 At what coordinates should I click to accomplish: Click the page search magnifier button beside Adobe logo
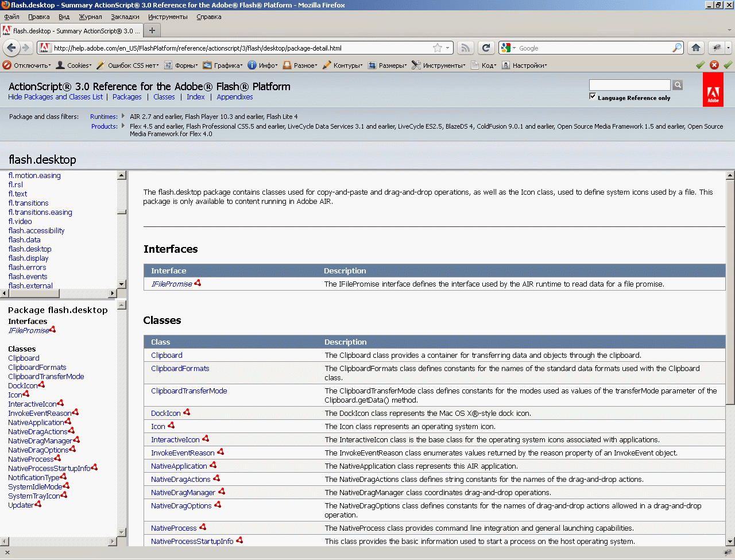[x=678, y=85]
